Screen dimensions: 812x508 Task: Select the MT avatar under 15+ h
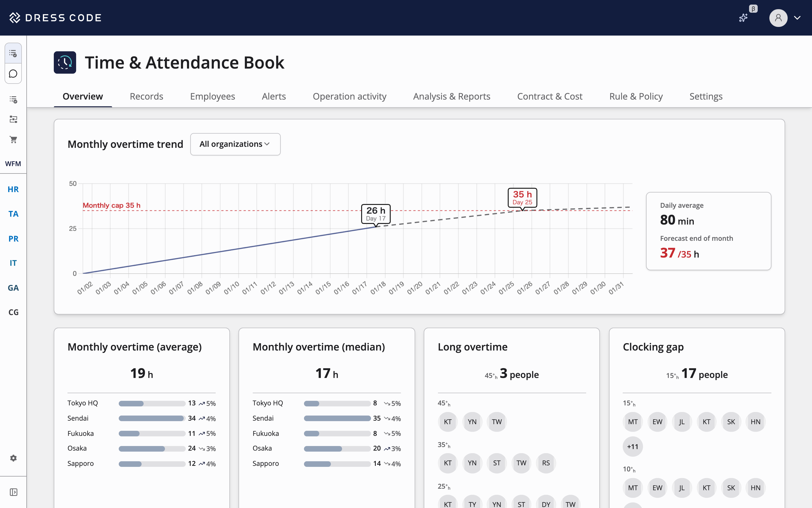633,422
